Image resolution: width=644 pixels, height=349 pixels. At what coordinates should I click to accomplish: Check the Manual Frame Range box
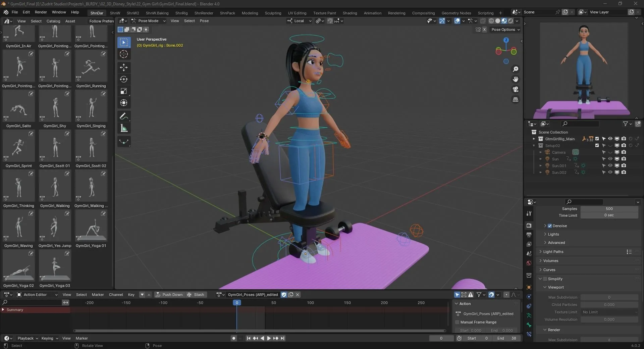pos(457,322)
